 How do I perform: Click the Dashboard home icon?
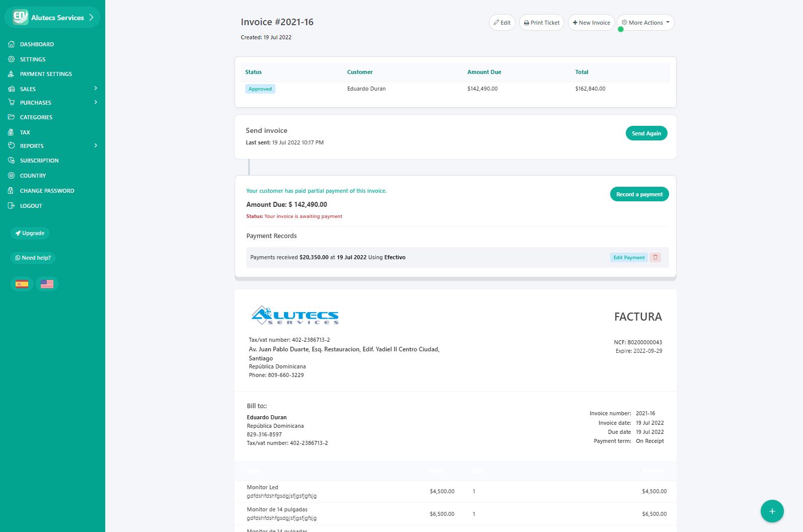tap(12, 44)
